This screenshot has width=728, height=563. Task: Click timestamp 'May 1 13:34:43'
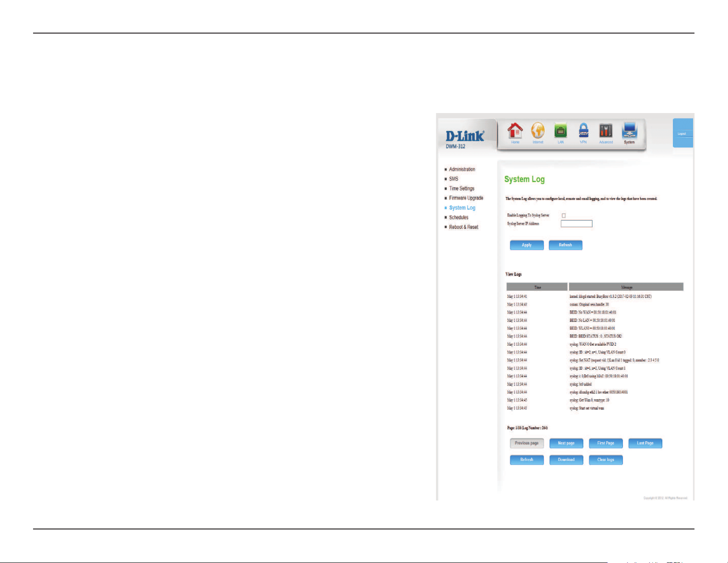517,304
